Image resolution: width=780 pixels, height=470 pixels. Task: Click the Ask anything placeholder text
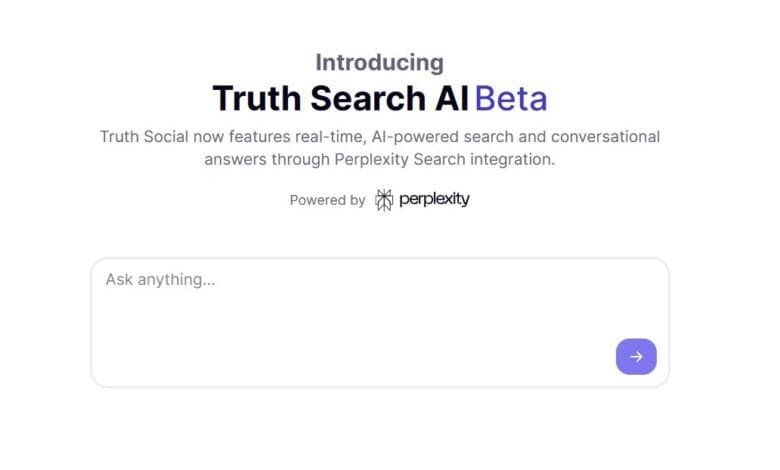[x=160, y=280]
